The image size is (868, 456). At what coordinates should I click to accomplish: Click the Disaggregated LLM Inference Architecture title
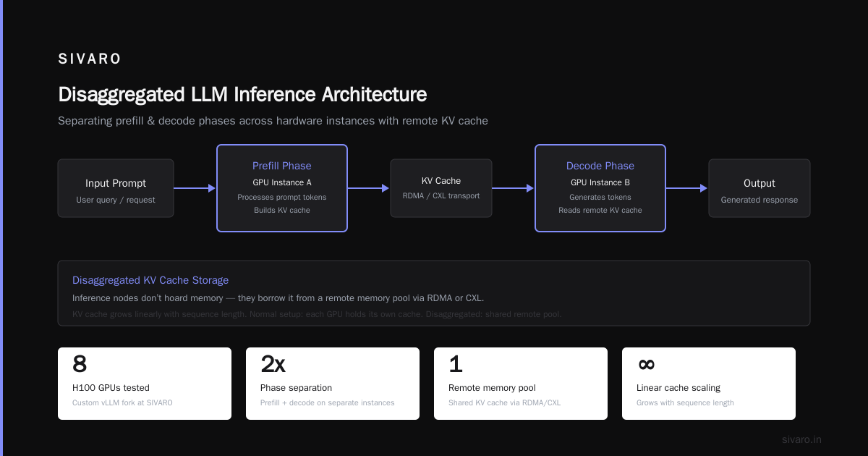click(242, 95)
